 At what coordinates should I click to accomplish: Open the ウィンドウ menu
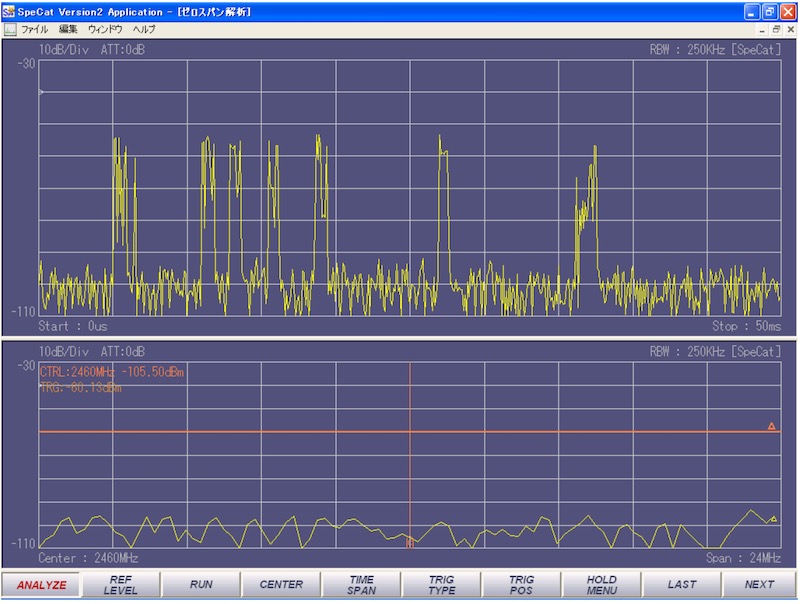pos(105,30)
